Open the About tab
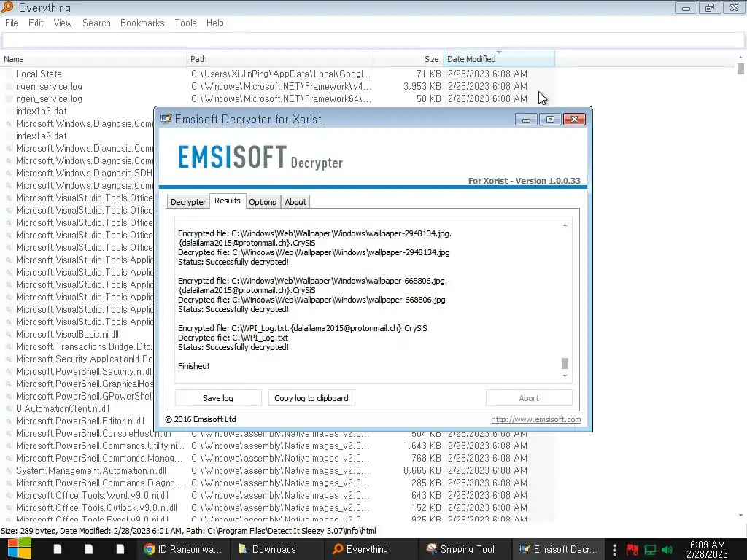Image resolution: width=747 pixels, height=560 pixels. [x=295, y=202]
